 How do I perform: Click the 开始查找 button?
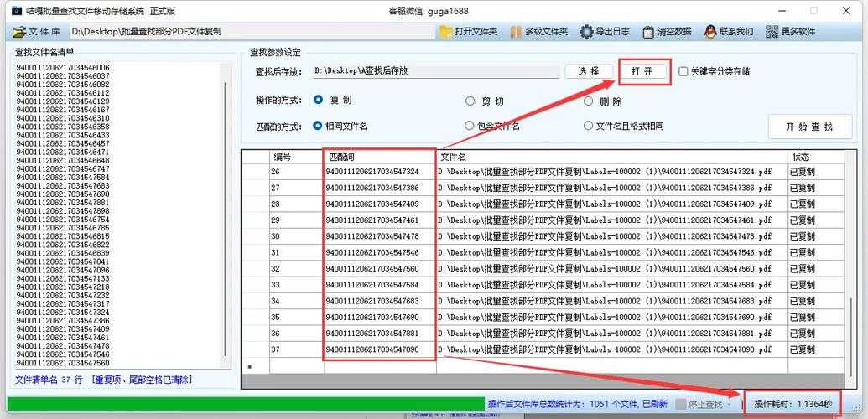tap(809, 127)
